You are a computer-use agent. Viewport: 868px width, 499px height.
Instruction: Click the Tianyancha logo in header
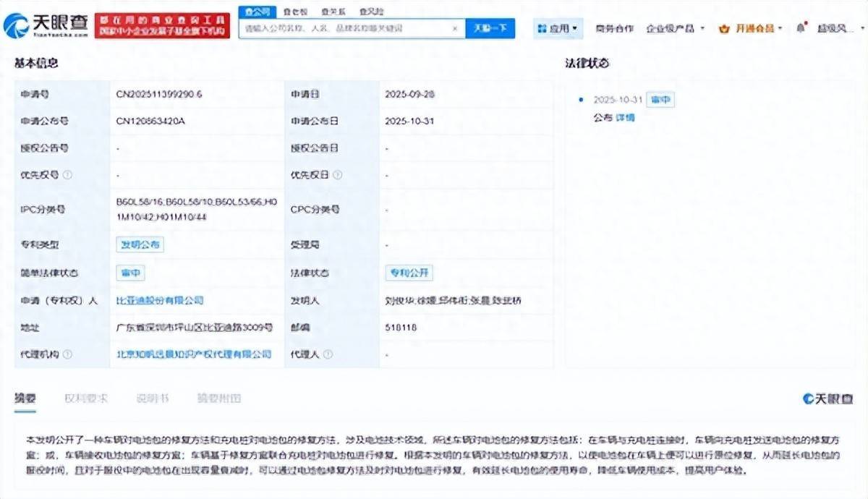point(46,26)
